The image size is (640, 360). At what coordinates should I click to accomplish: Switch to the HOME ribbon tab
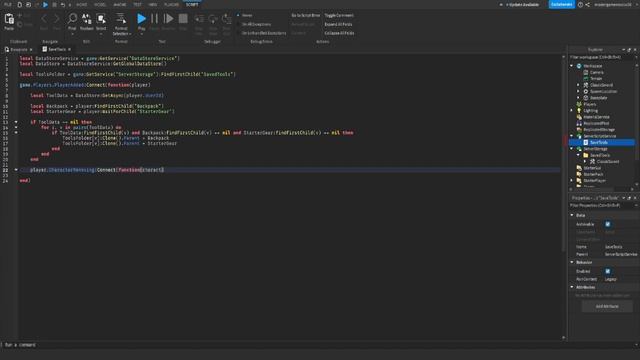coord(82,4)
